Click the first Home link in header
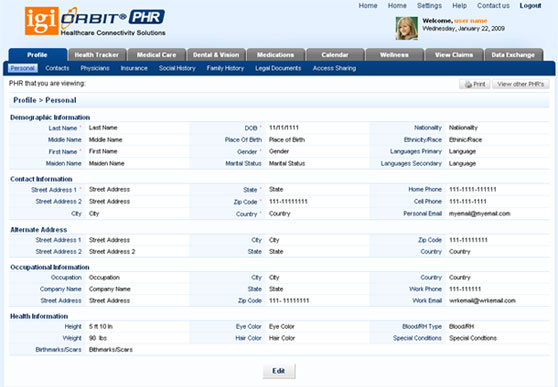Image resolution: width=558 pixels, height=387 pixels. [368, 6]
